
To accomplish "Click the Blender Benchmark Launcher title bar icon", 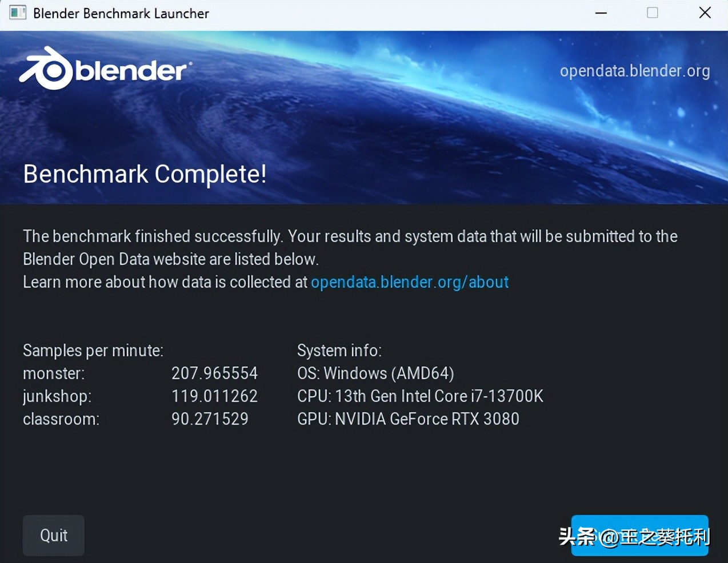I will (x=18, y=13).
